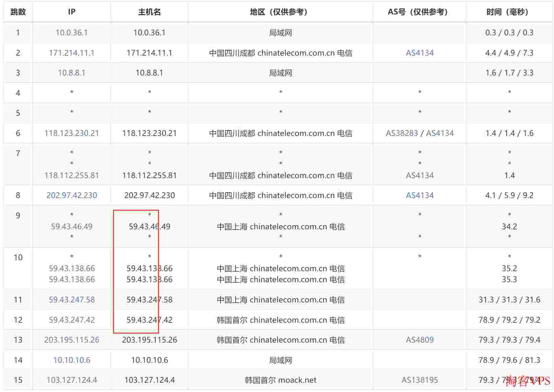Select hop 13 region 韩国首尔 chinatelecom.com.cn 电信
This screenshot has height=392, width=554.
coord(281,340)
